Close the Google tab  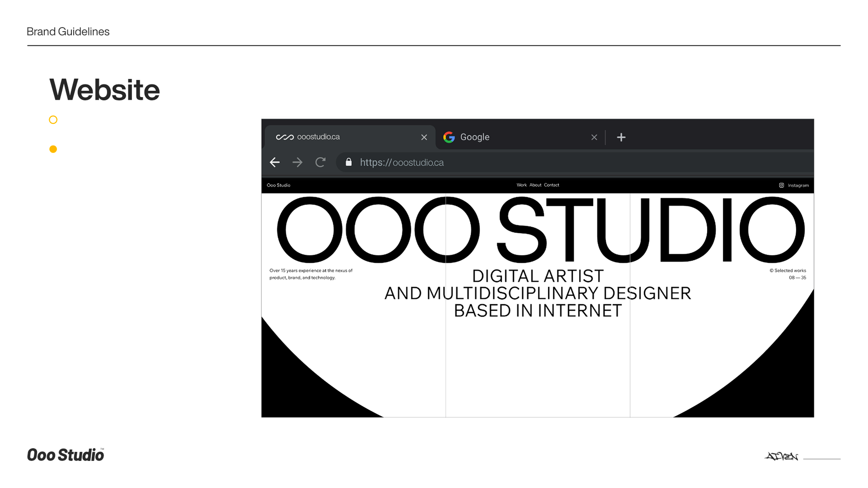click(x=594, y=137)
